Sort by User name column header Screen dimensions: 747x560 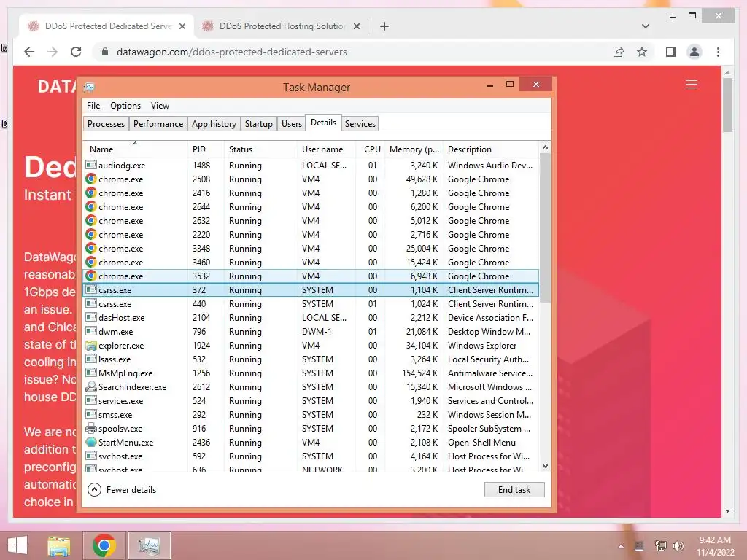pos(326,149)
